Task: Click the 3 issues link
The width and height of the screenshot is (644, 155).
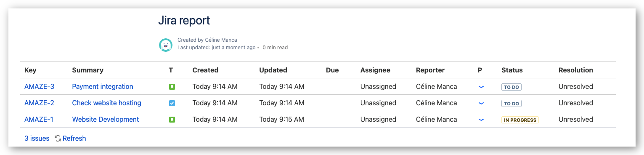Action: click(x=37, y=138)
